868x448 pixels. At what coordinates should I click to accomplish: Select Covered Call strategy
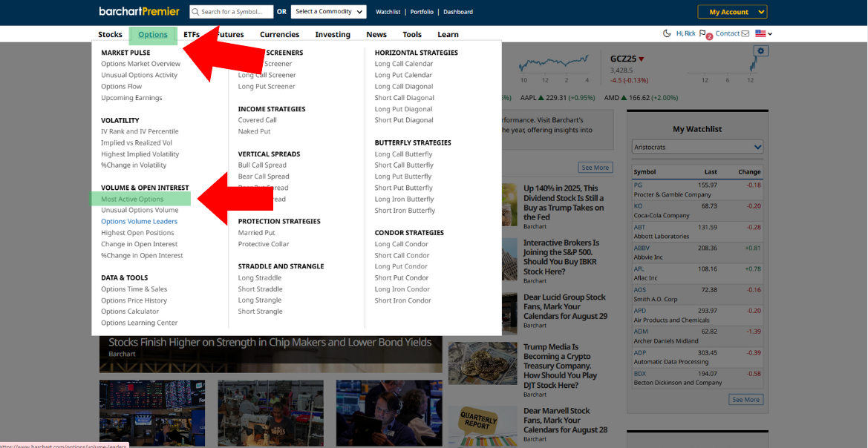(x=258, y=120)
